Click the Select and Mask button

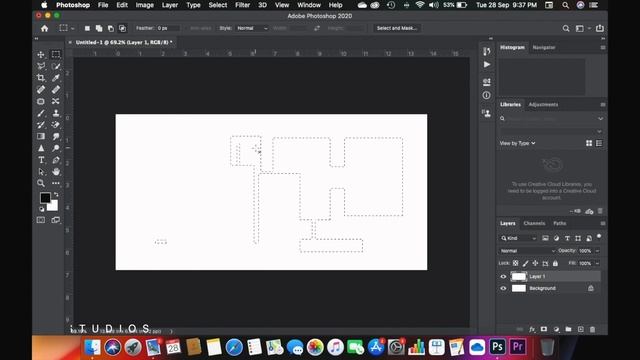point(396,28)
